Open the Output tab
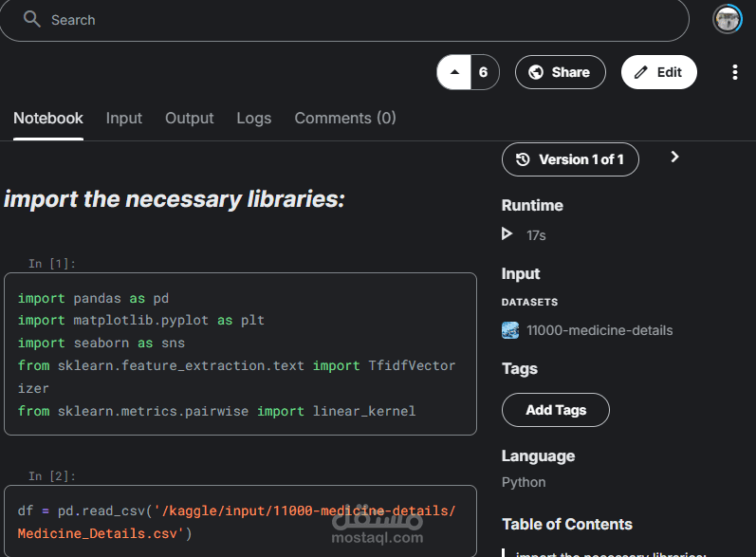Image resolution: width=756 pixels, height=557 pixels. [190, 119]
